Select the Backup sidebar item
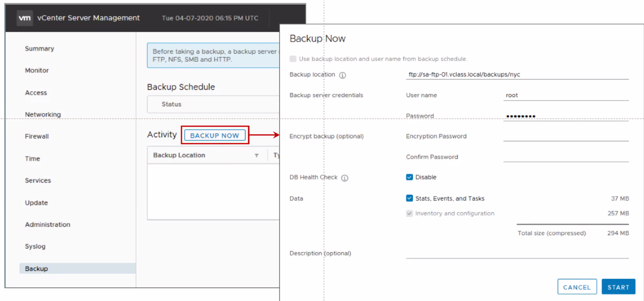This screenshot has width=644, height=301. click(78, 269)
